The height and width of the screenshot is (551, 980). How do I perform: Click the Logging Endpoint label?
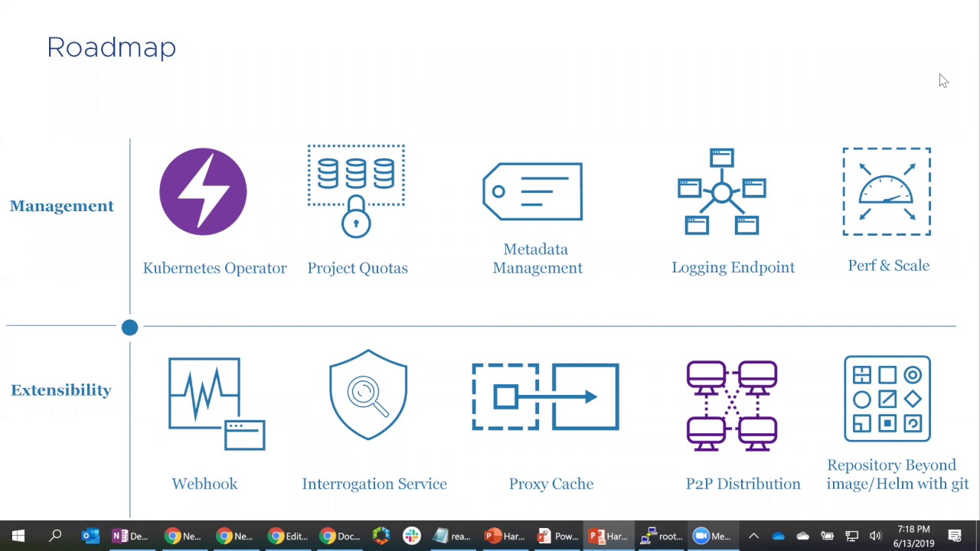point(733,267)
